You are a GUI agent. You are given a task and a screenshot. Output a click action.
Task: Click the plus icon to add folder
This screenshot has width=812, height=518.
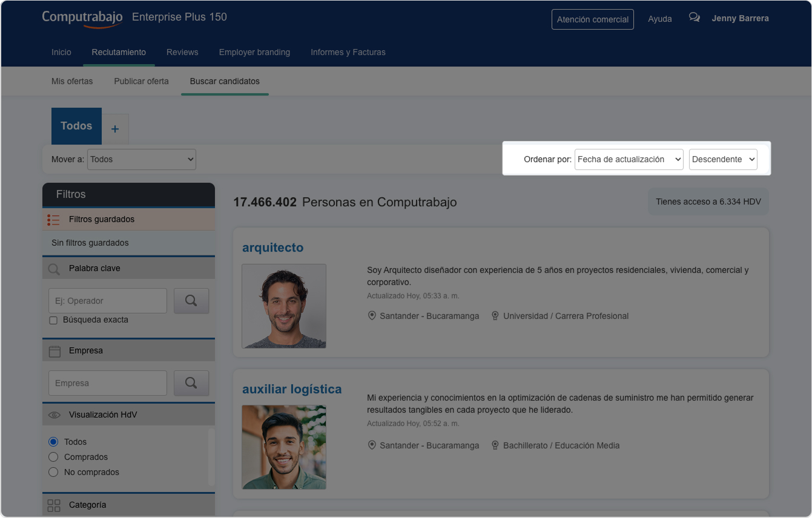[115, 129]
